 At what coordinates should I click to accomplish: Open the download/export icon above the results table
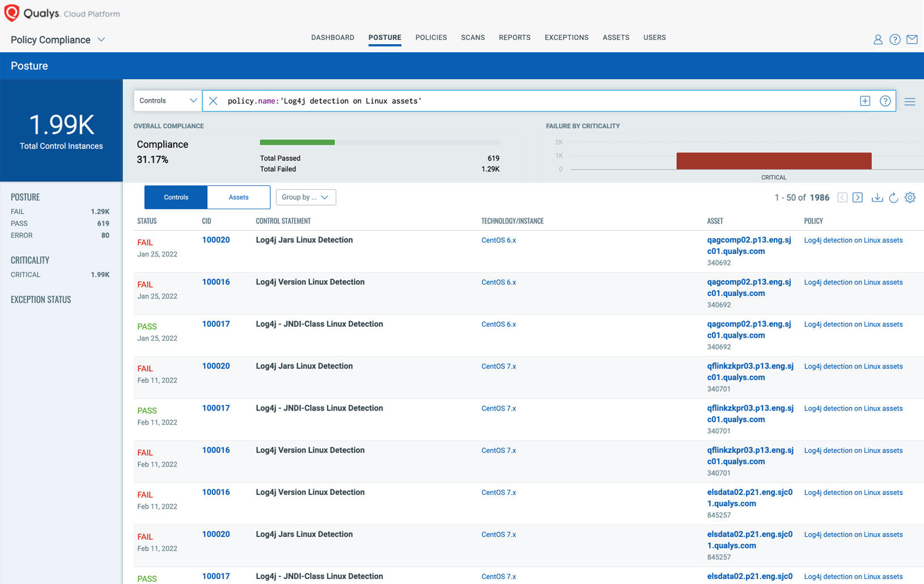click(x=877, y=197)
